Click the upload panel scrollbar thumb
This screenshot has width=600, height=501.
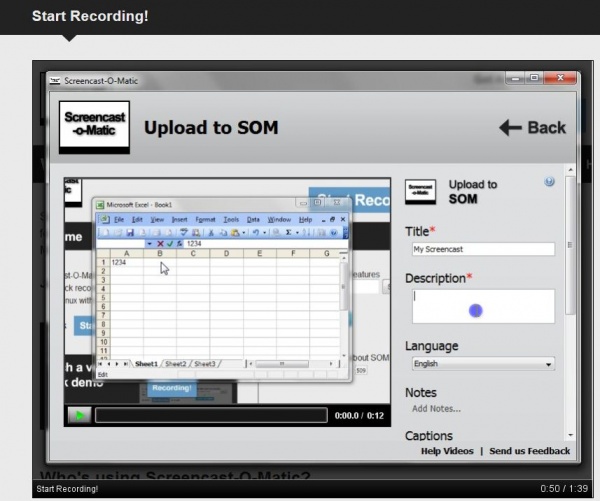pos(570,245)
